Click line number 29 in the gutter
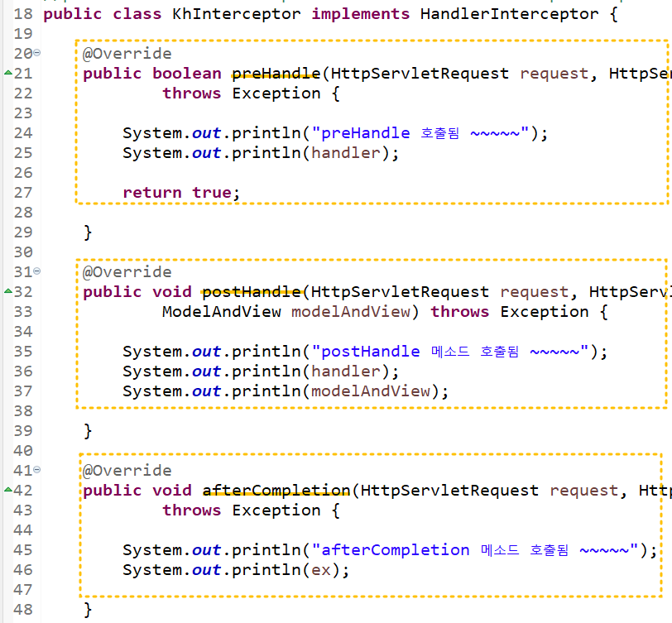 23,232
